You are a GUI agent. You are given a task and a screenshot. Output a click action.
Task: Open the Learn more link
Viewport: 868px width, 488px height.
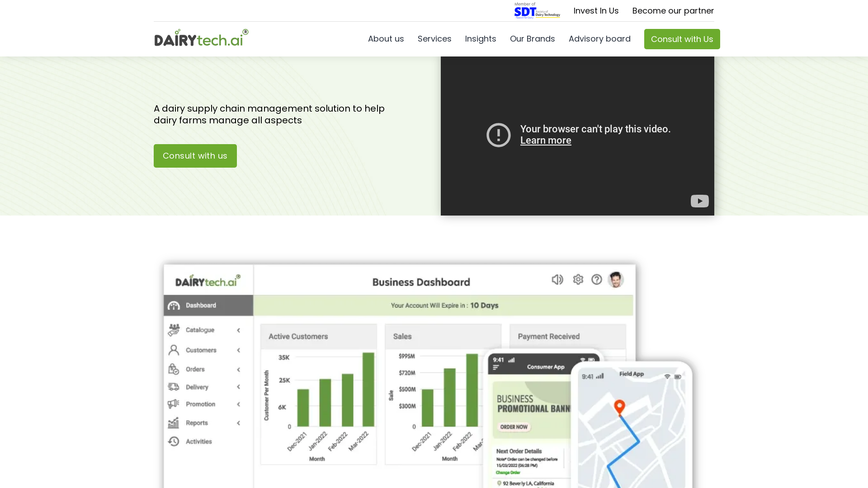(x=546, y=140)
